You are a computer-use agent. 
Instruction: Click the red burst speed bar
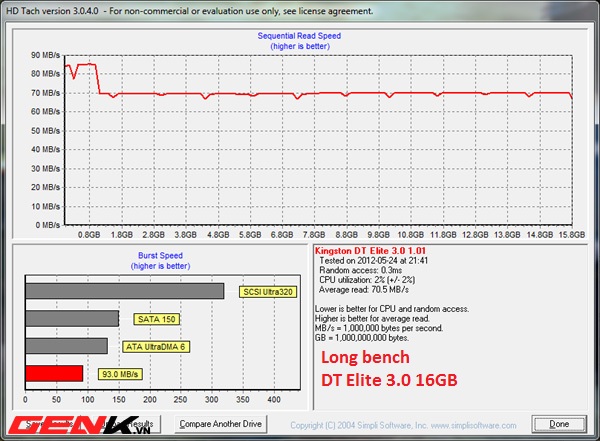[x=54, y=374]
